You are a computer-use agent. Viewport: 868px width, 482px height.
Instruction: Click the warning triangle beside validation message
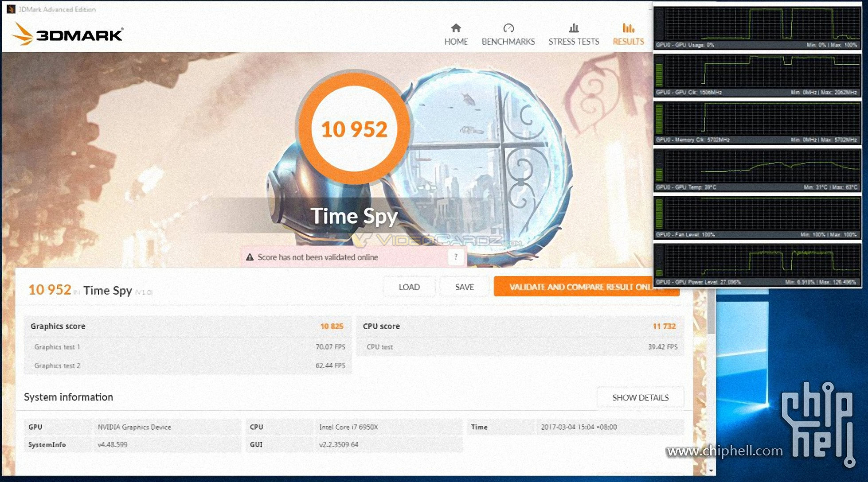[250, 257]
